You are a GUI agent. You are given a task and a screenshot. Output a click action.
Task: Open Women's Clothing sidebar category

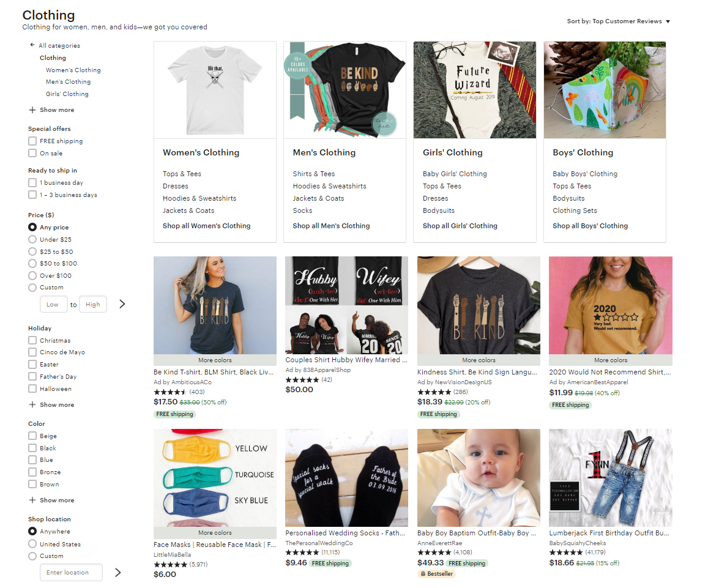pyautogui.click(x=73, y=70)
